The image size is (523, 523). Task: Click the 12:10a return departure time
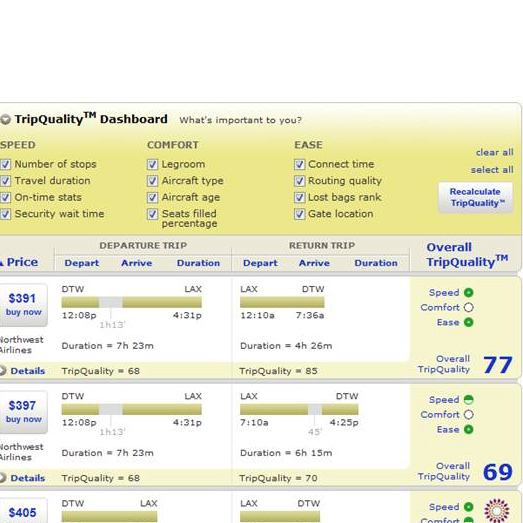click(257, 315)
